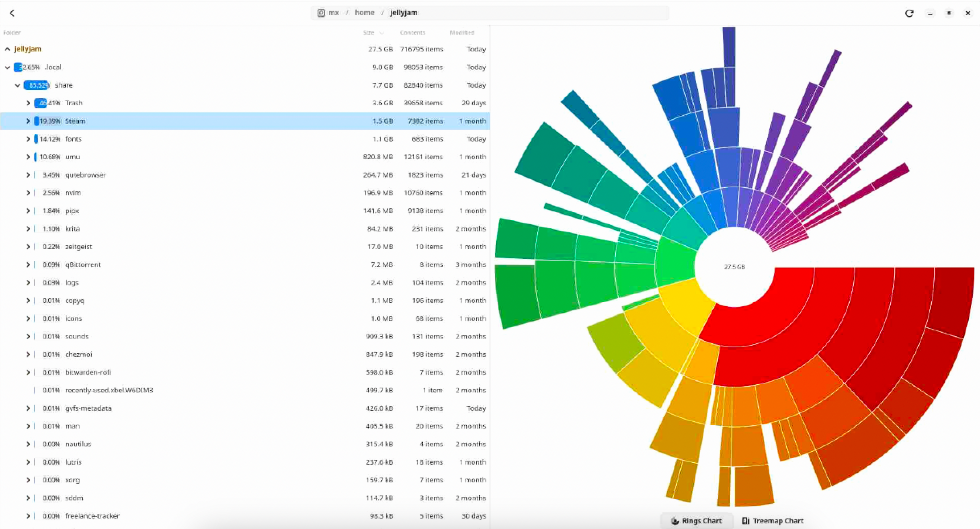The image size is (980, 529).
Task: Select the nvim folder row
Action: pyautogui.click(x=245, y=193)
